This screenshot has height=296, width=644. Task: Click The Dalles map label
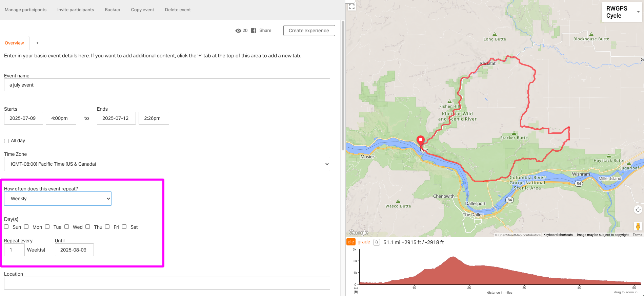click(x=473, y=215)
